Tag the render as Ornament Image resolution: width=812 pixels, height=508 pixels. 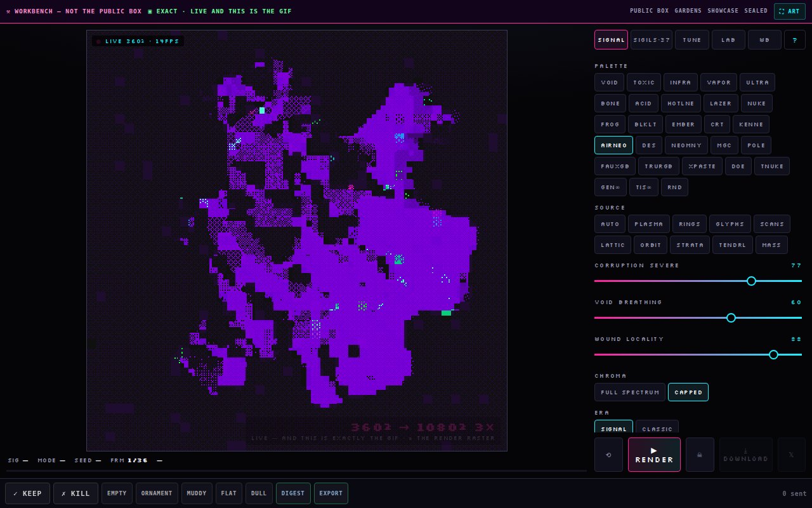pos(157,493)
